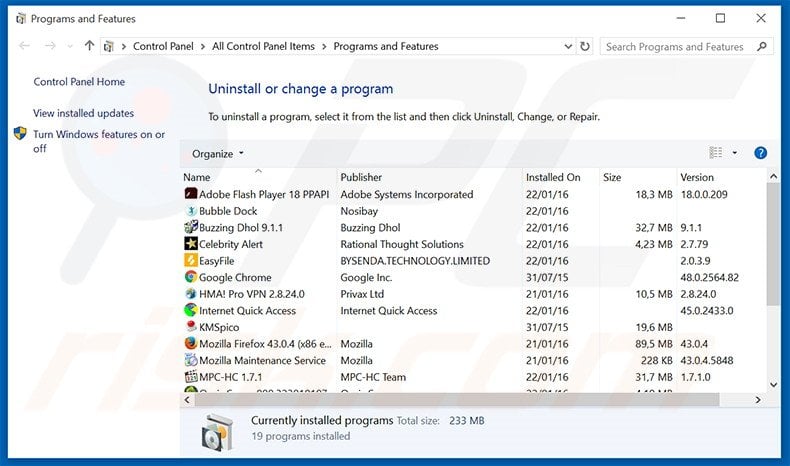
Task: Click the vertical scrollbar thumb
Action: click(773, 244)
